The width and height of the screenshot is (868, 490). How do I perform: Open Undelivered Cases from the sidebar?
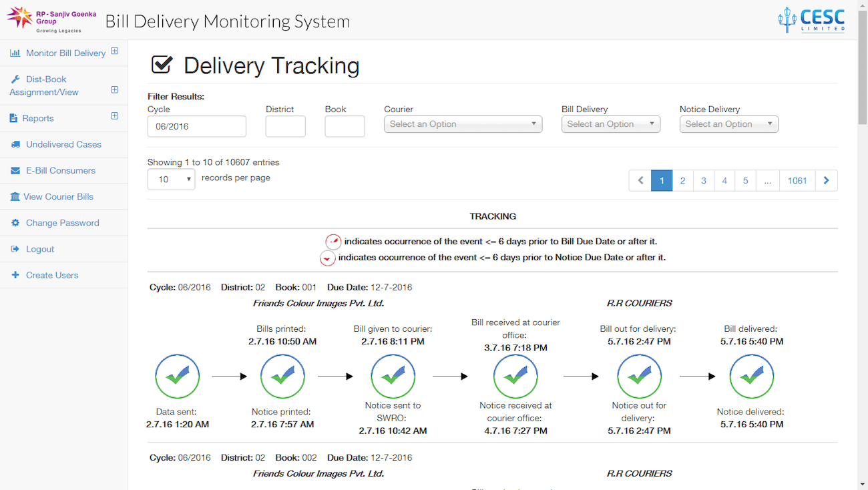(x=63, y=144)
